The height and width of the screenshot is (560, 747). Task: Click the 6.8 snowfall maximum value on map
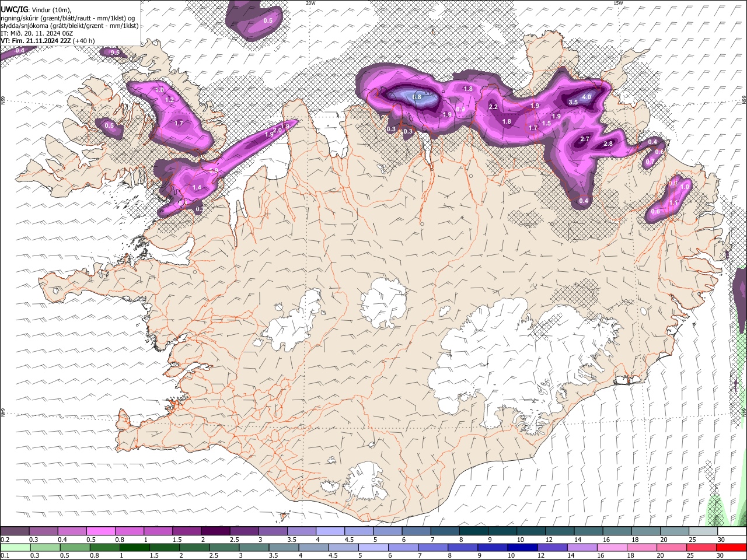pyautogui.click(x=417, y=97)
